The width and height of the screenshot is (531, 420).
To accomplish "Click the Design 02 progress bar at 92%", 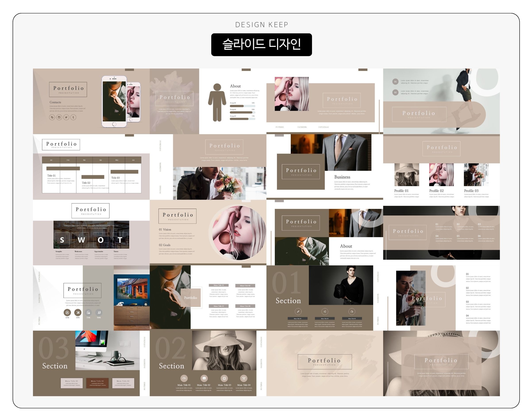I will coord(242,112).
